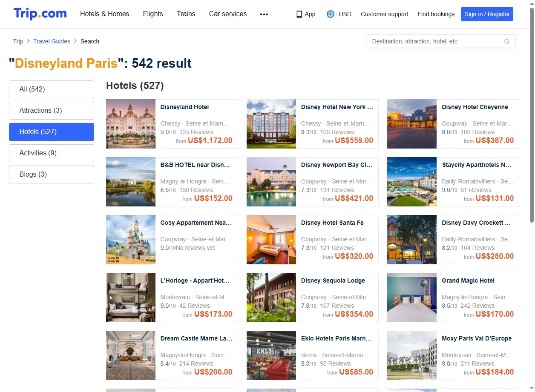Click 'No reviews yet' text

196,248
